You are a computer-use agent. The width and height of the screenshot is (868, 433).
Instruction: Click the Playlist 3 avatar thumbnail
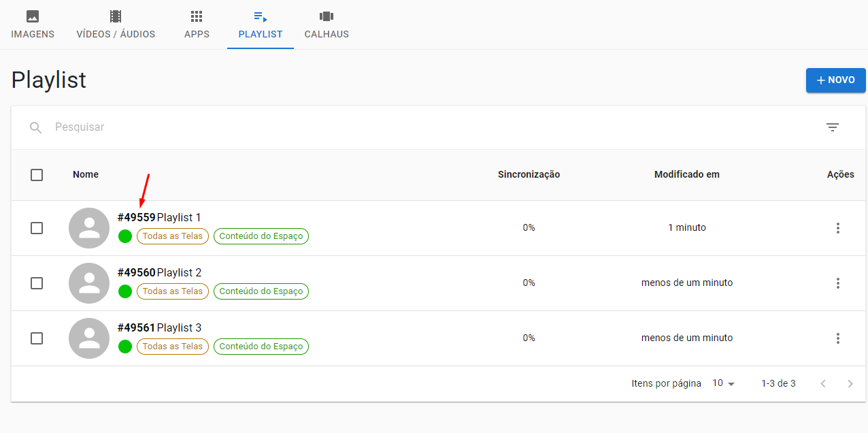tap(89, 338)
